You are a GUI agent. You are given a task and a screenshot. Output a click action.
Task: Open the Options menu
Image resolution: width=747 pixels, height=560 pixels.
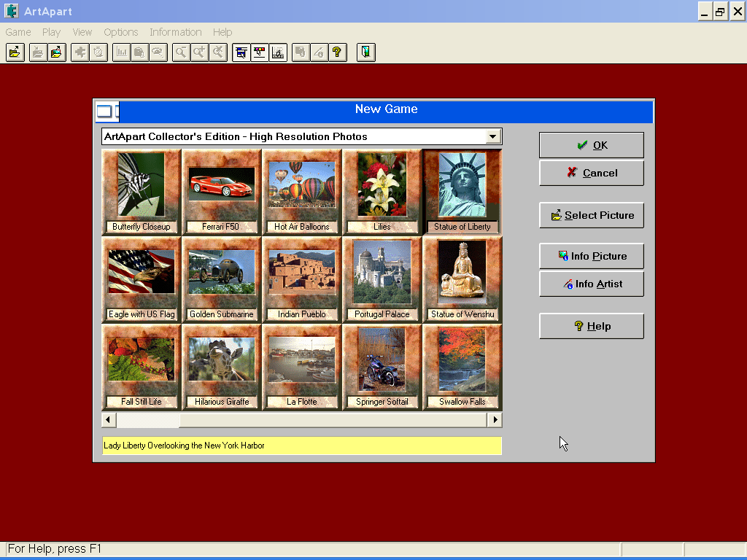click(x=121, y=32)
